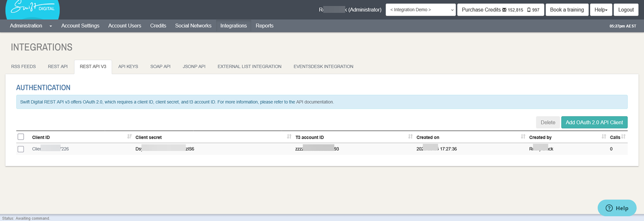Click Add OAuth 2.0 API Client button
Viewport: 644px width, 221px height.
click(x=594, y=122)
